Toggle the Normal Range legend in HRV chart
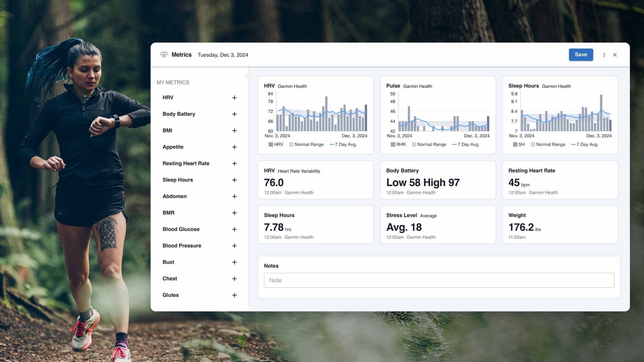 coord(306,145)
